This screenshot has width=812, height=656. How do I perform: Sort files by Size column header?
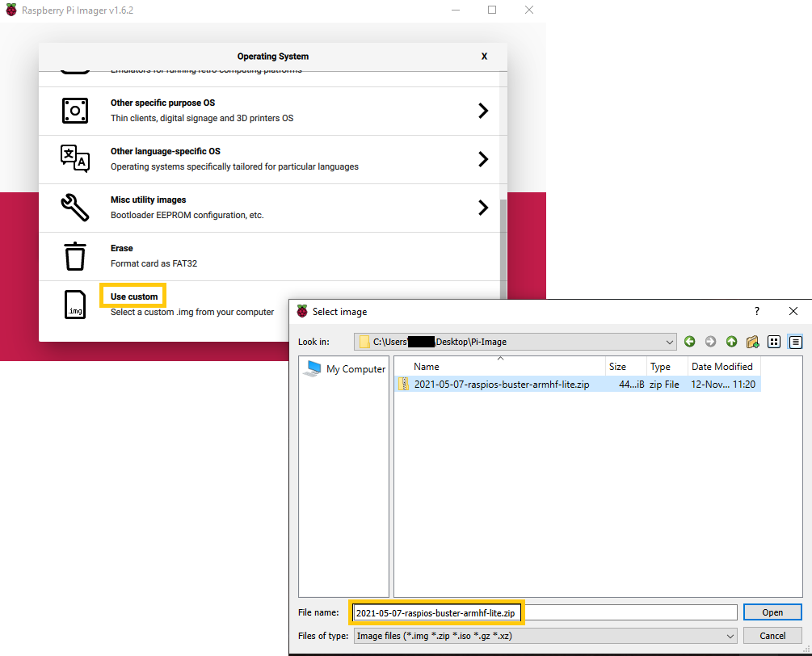pos(625,367)
